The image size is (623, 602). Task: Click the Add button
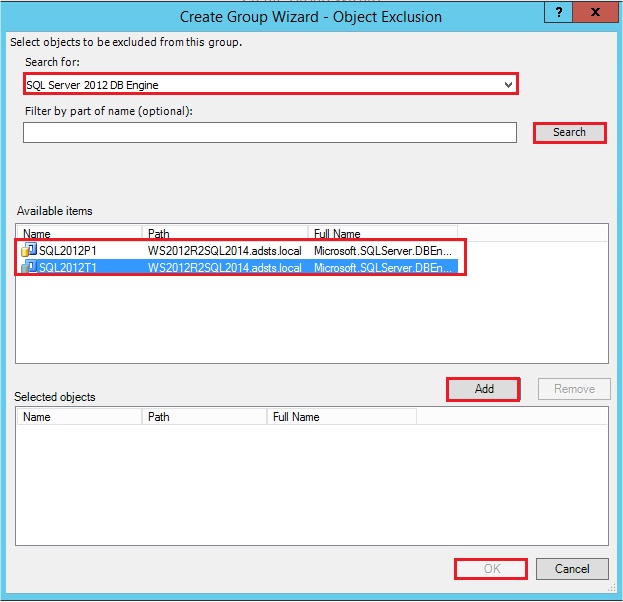(x=484, y=389)
